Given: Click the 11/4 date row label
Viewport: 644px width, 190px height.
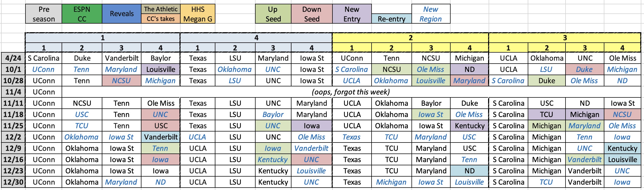Looking at the screenshot, I should tap(13, 92).
